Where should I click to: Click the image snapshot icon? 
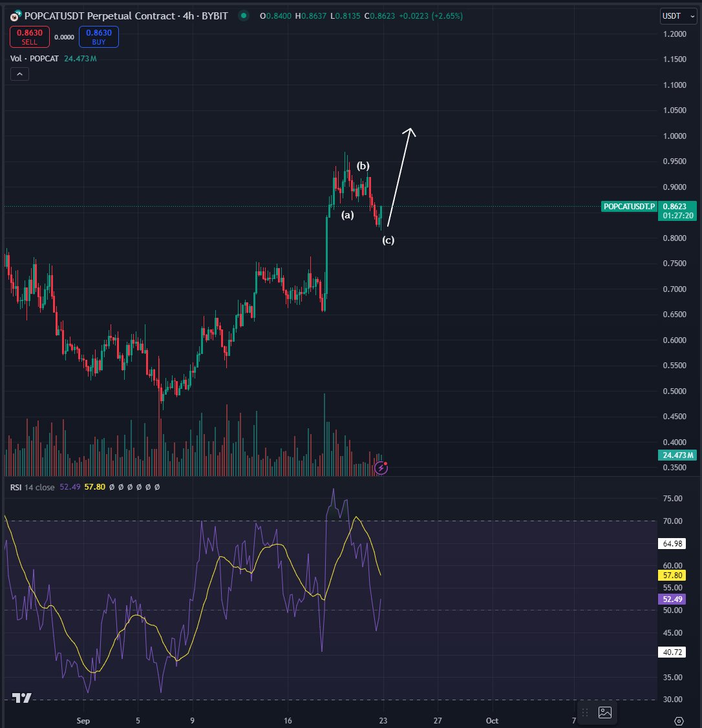[605, 712]
